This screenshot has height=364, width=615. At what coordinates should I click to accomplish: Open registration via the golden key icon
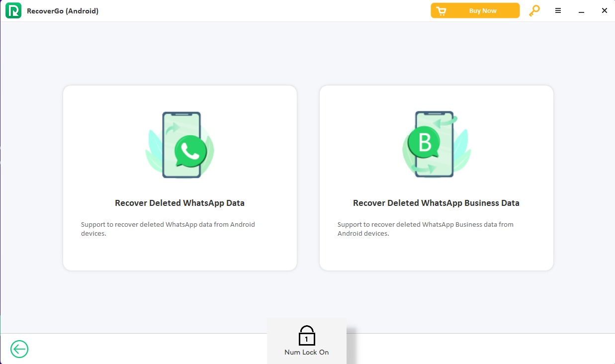click(534, 10)
